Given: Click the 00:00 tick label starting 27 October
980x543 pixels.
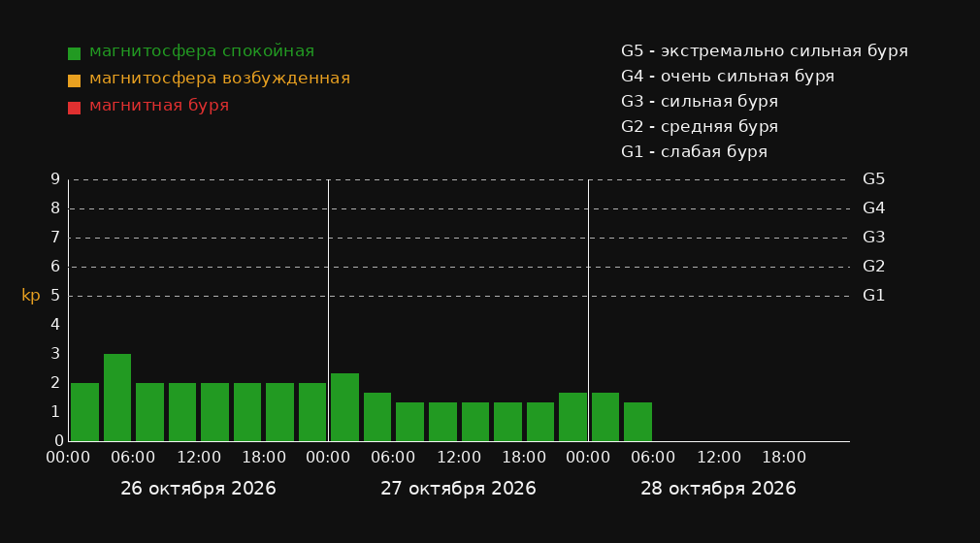Looking at the screenshot, I should coord(328,458).
